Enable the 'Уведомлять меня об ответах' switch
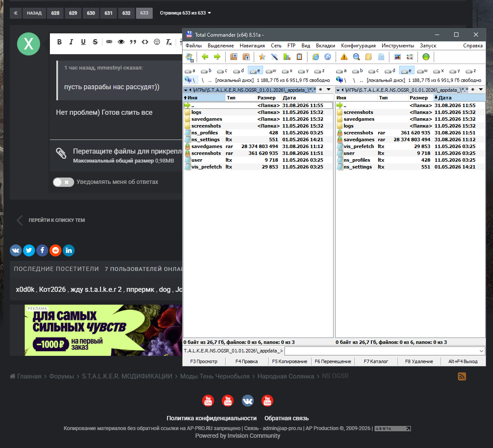Viewport: 493px width, 448px height. [63, 182]
